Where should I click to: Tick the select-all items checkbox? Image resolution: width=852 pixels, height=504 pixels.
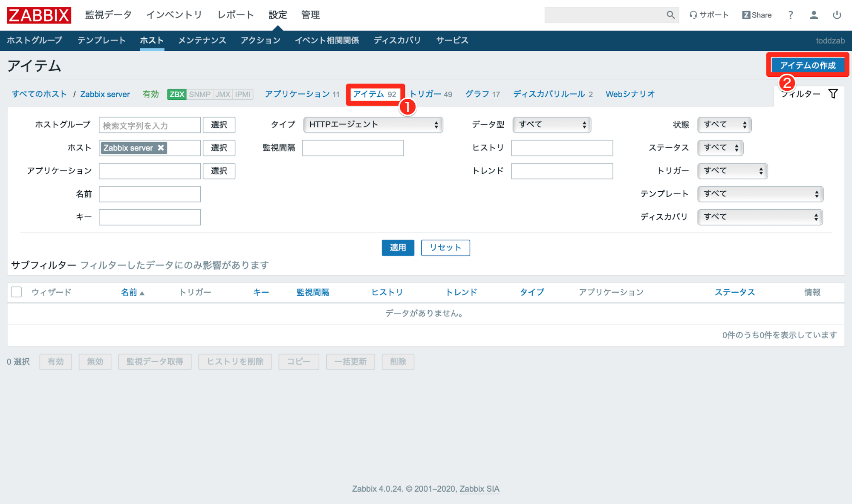point(16,292)
